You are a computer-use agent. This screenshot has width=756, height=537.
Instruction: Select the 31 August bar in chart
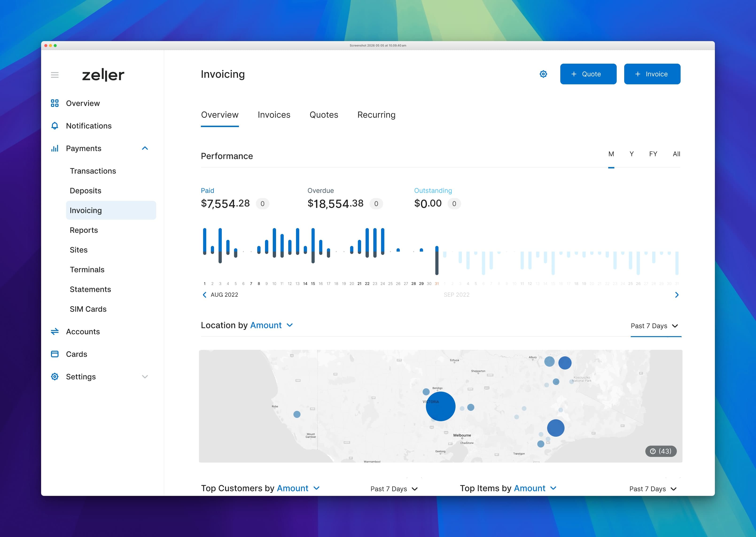[x=436, y=260]
